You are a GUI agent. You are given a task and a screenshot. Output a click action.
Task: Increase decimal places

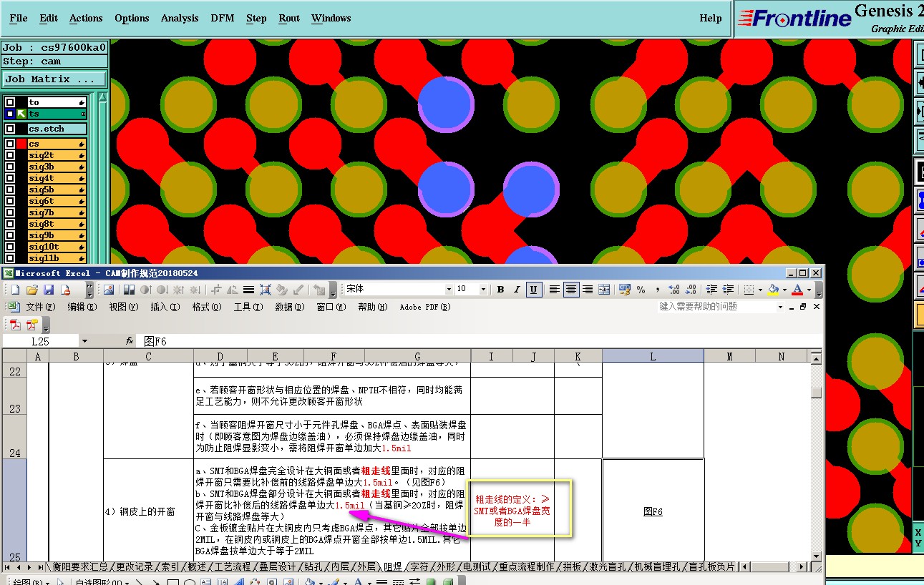pos(674,290)
